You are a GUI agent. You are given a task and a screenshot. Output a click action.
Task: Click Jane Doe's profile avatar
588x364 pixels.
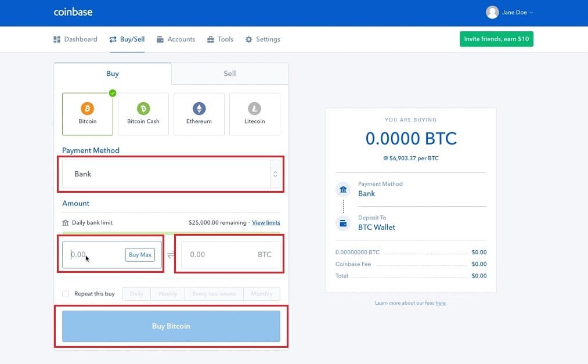coord(492,12)
